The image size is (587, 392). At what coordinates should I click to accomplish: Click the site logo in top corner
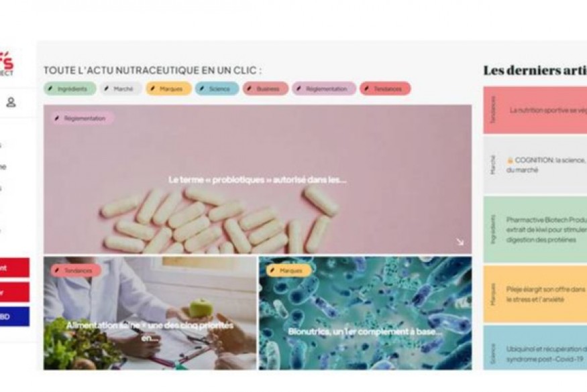(6, 64)
